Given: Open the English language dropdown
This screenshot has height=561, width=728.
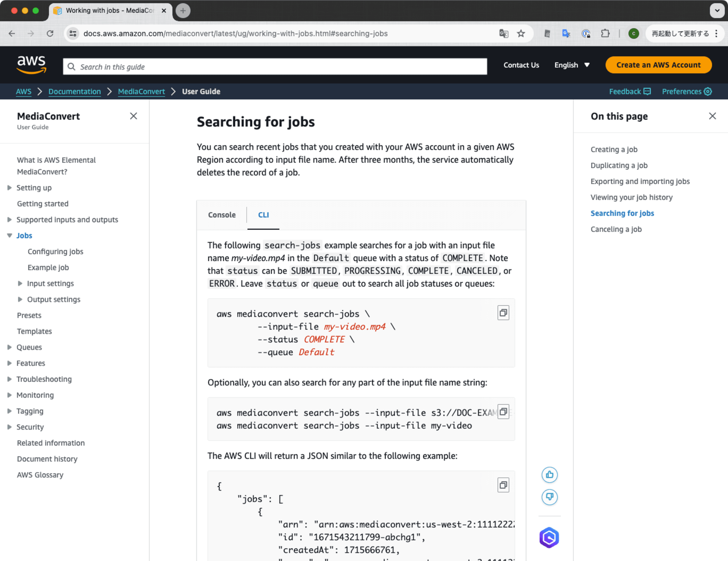Looking at the screenshot, I should click(572, 65).
